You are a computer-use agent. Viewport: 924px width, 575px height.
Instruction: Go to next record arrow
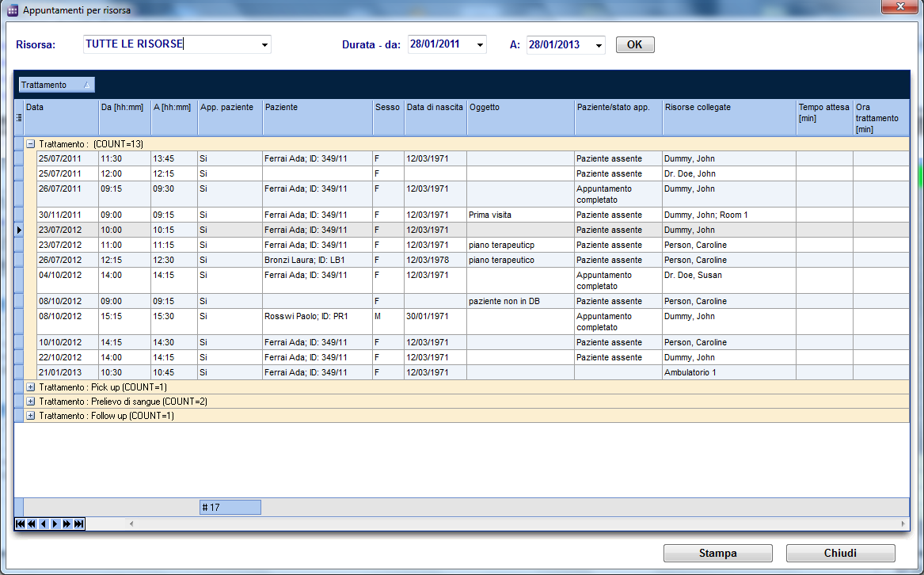click(55, 524)
